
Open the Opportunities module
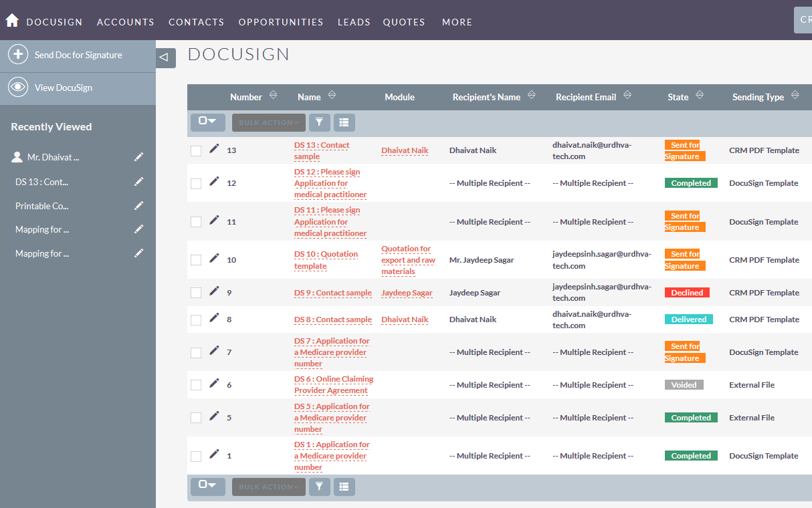281,22
